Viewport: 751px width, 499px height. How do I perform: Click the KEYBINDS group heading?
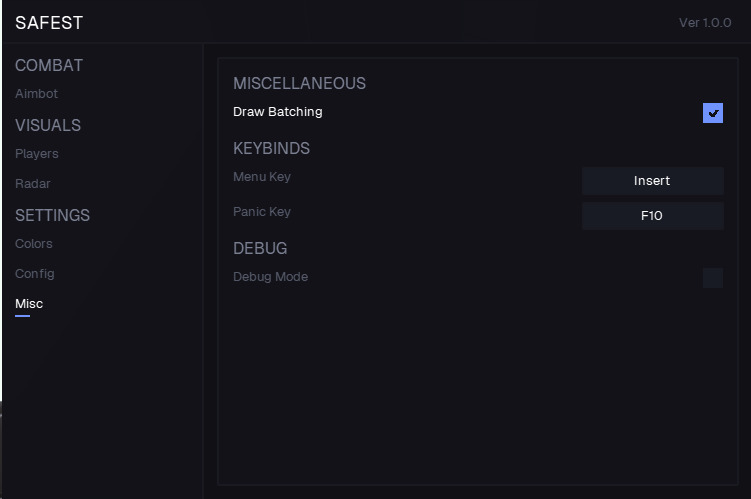[x=272, y=149]
